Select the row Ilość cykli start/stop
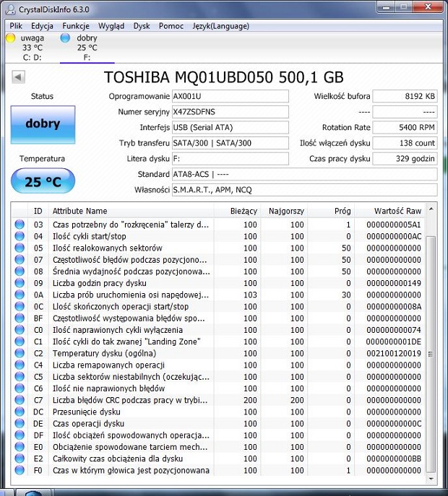The height and width of the screenshot is (496, 448). (x=218, y=236)
